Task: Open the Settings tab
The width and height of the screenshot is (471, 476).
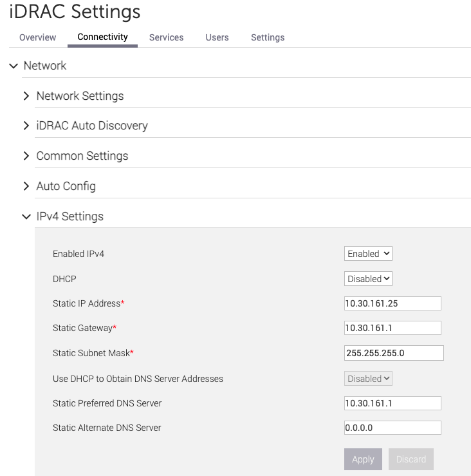Action: pyautogui.click(x=268, y=37)
